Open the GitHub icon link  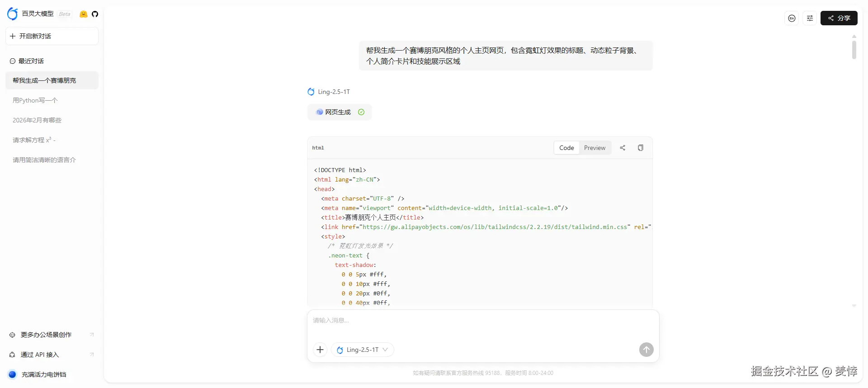(95, 14)
